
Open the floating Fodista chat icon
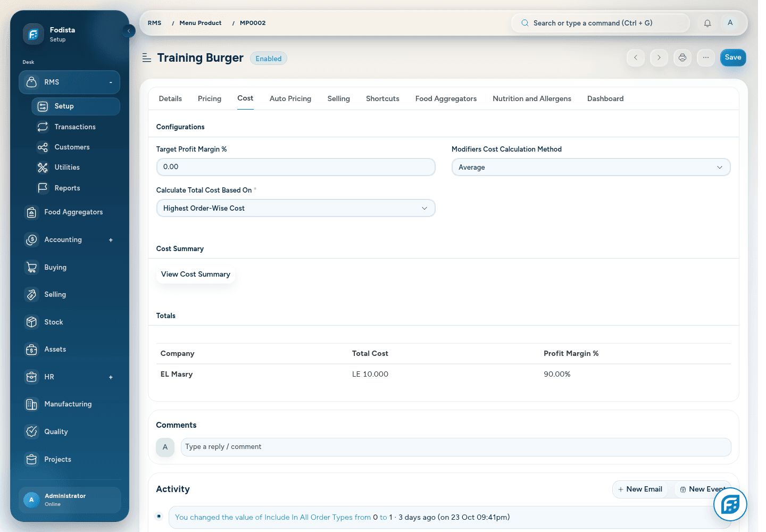tap(730, 504)
